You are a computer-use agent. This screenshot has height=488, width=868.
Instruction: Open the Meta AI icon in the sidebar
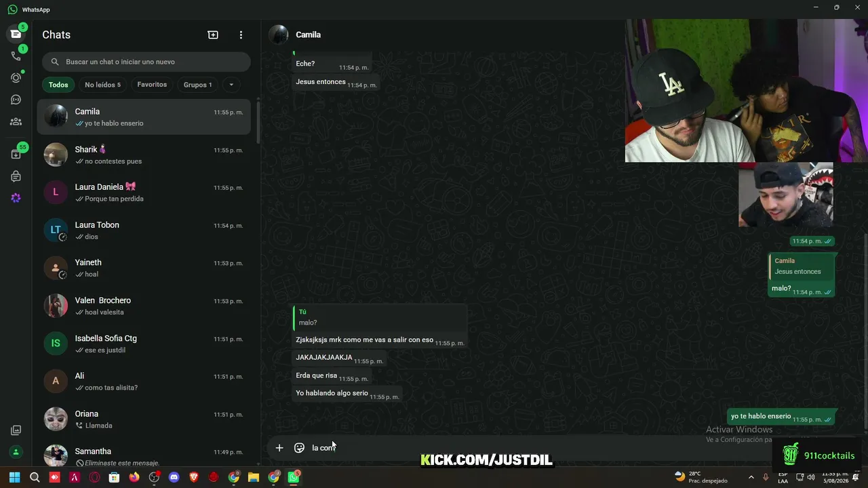click(16, 198)
